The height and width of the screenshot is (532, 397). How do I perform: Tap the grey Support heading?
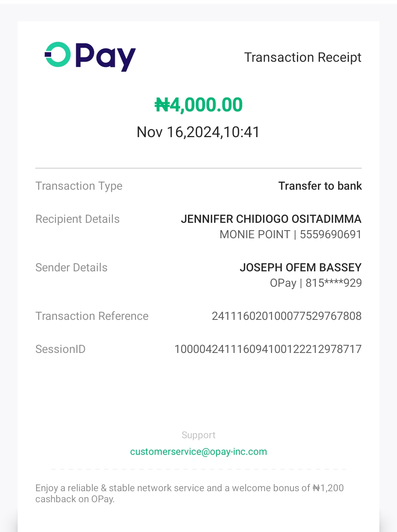(x=198, y=435)
